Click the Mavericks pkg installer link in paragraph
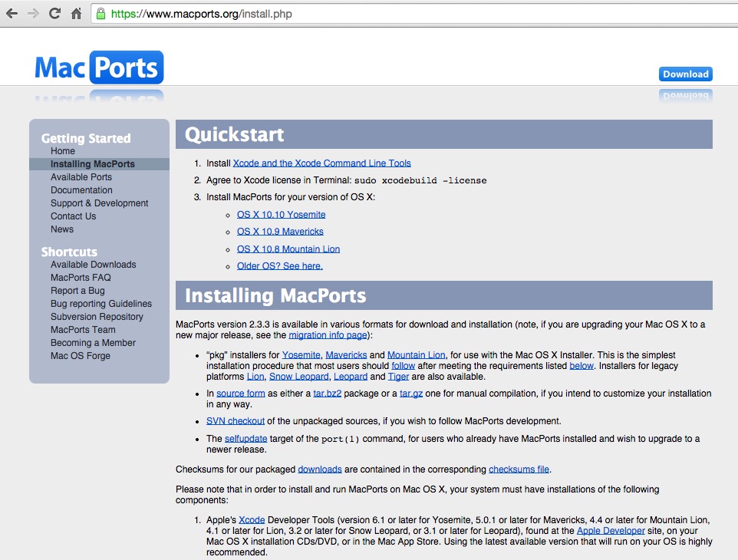Image resolution: width=738 pixels, height=560 pixels. pyautogui.click(x=346, y=355)
